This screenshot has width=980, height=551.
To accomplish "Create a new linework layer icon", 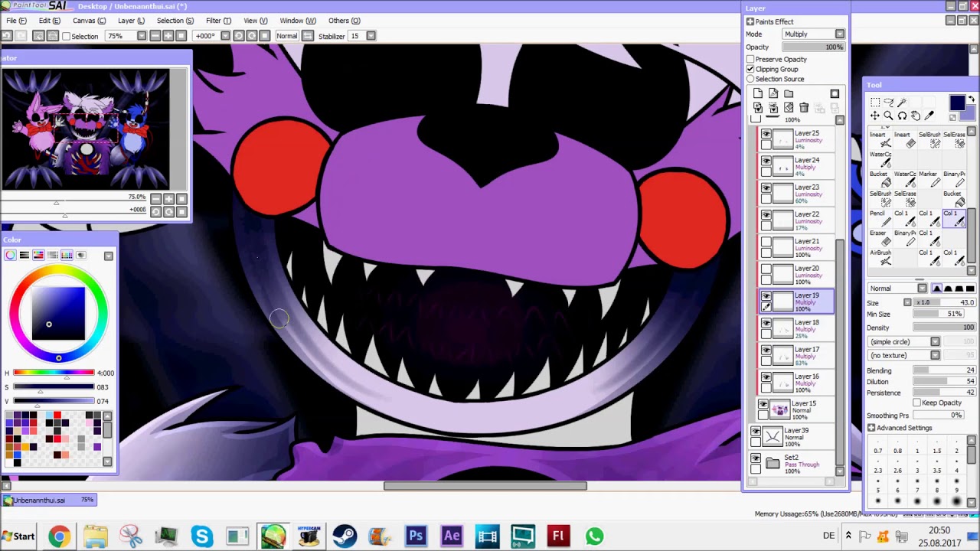I will (x=773, y=93).
